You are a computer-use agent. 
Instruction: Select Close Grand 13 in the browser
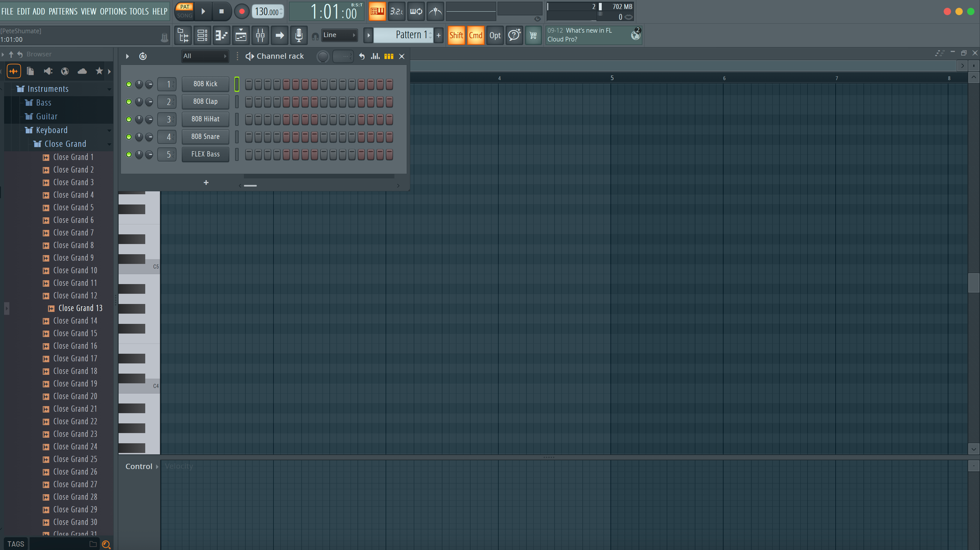point(80,308)
